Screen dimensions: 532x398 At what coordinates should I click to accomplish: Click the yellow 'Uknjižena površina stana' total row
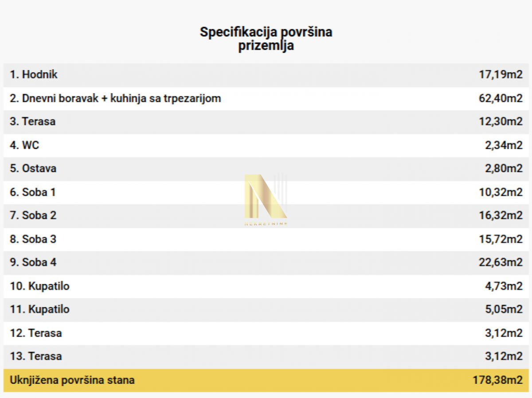(266, 380)
